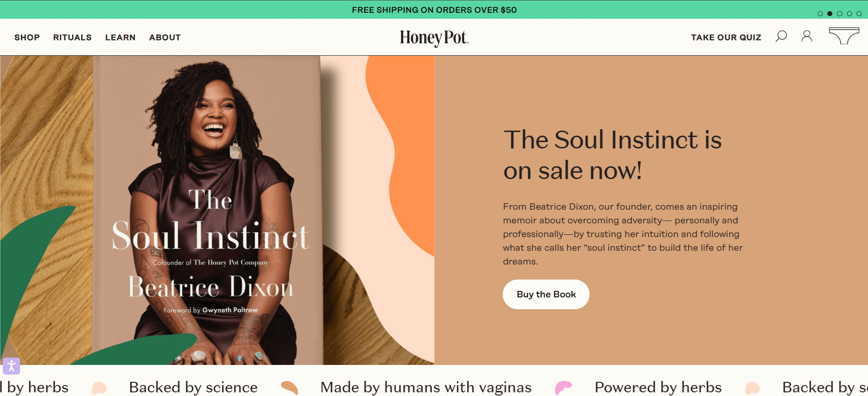Activate the middle carousel indicator dot
This screenshot has width=868, height=396.
coord(840,14)
